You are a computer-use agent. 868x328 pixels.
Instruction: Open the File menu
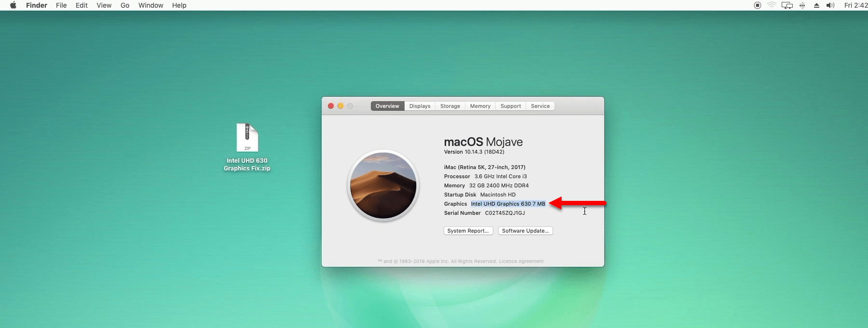tap(61, 5)
